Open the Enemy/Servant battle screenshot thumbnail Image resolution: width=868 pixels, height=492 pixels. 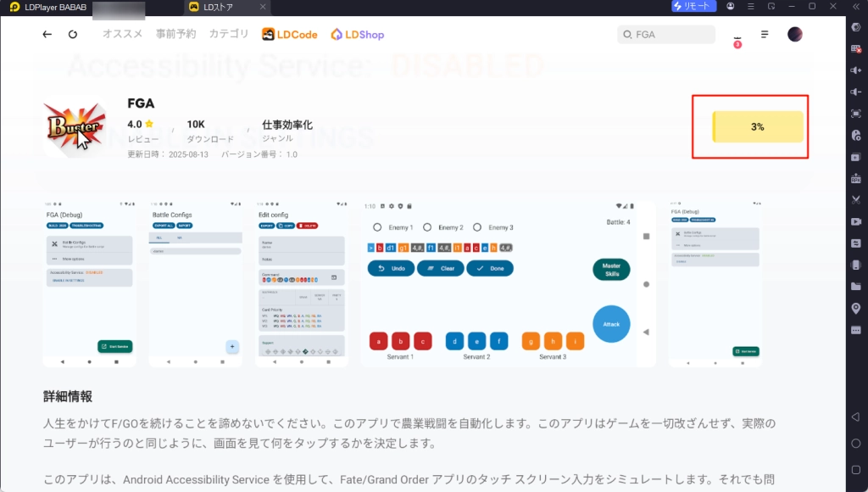pos(509,283)
